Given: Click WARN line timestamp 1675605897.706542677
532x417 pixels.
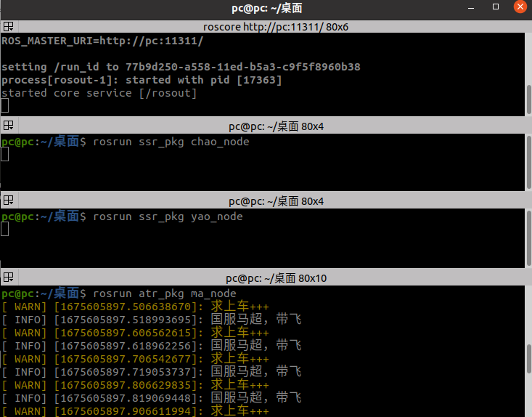Looking at the screenshot, I should (x=126, y=359).
